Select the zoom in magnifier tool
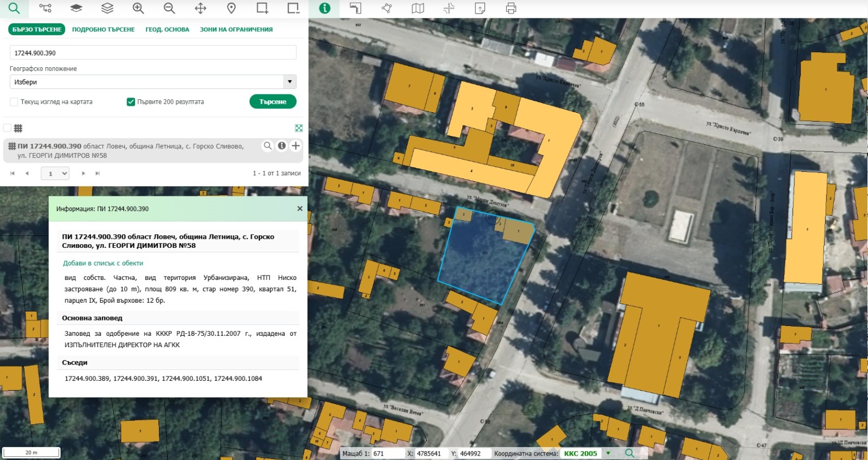 [138, 8]
